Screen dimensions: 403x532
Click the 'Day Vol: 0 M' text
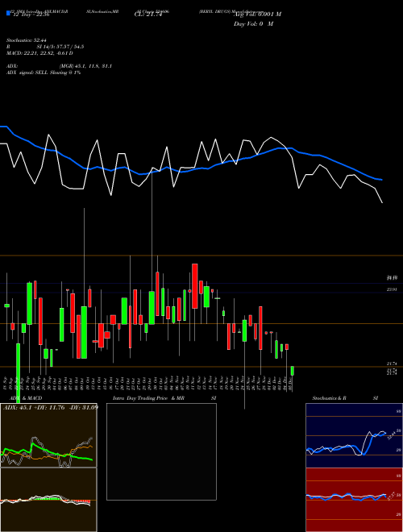pos(253,23)
